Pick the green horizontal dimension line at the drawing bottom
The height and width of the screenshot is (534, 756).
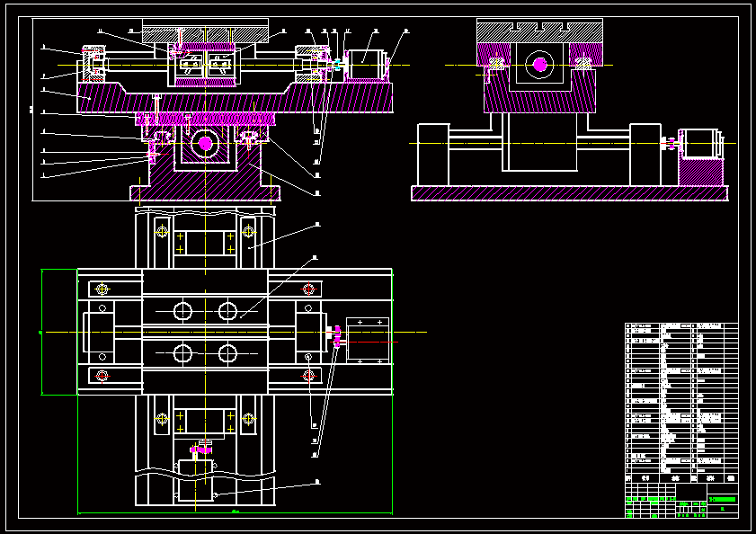(236, 513)
